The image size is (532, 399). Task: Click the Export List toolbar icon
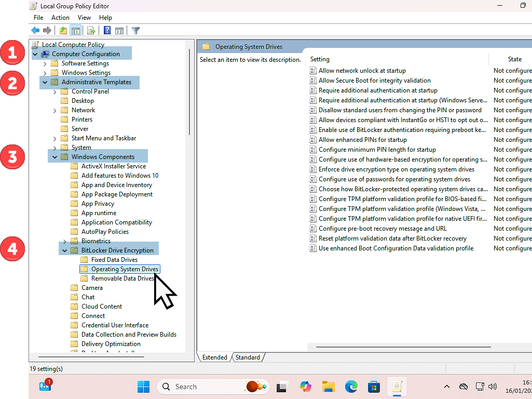(91, 31)
